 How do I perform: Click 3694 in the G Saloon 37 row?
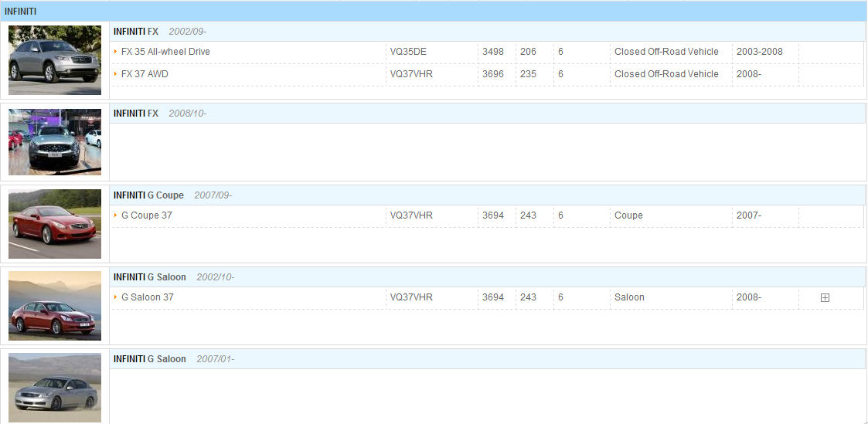pyautogui.click(x=492, y=297)
